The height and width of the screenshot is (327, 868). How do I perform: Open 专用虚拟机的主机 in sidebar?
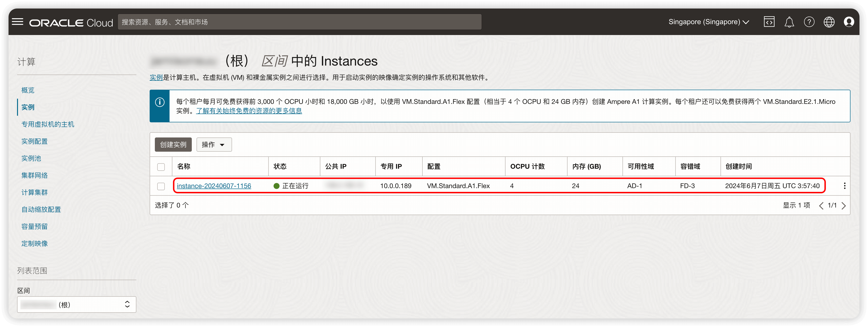(48, 124)
